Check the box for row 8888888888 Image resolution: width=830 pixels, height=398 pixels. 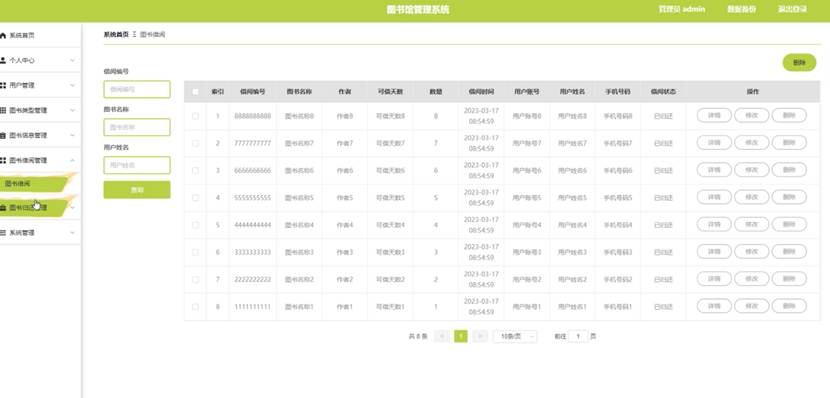(x=195, y=116)
